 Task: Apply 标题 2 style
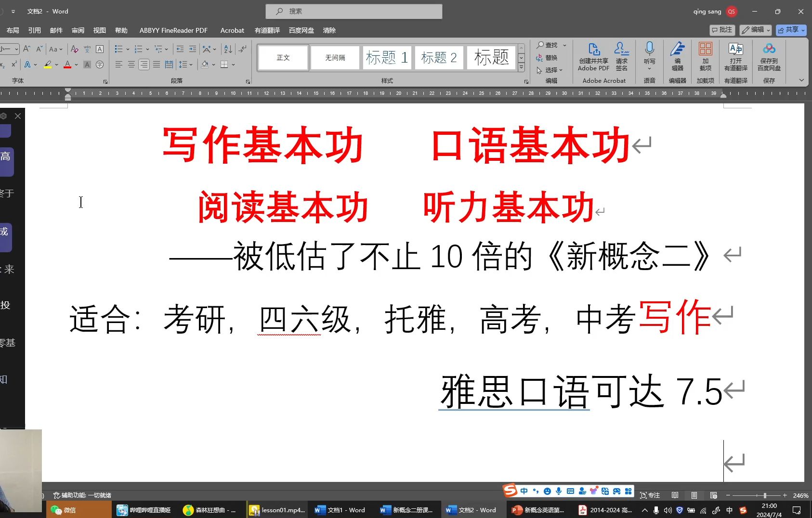pyautogui.click(x=439, y=58)
